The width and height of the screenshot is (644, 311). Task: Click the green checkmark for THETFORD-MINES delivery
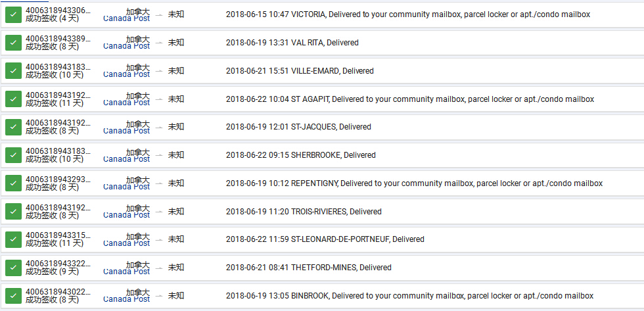[x=13, y=268]
